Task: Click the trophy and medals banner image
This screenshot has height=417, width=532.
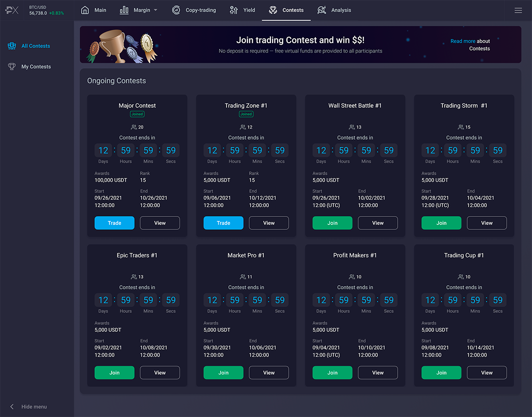Action: click(122, 46)
